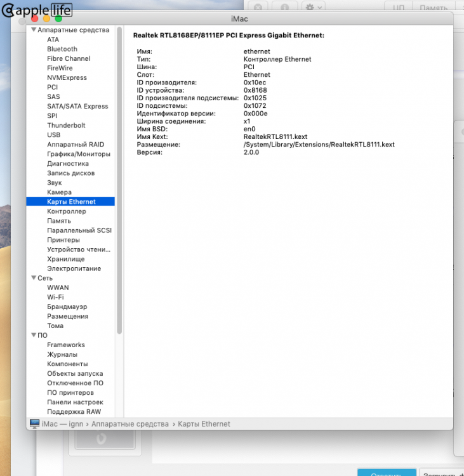Click Аппаратные средства in the bottom path bar
The width and height of the screenshot is (464, 476).
coord(130,424)
